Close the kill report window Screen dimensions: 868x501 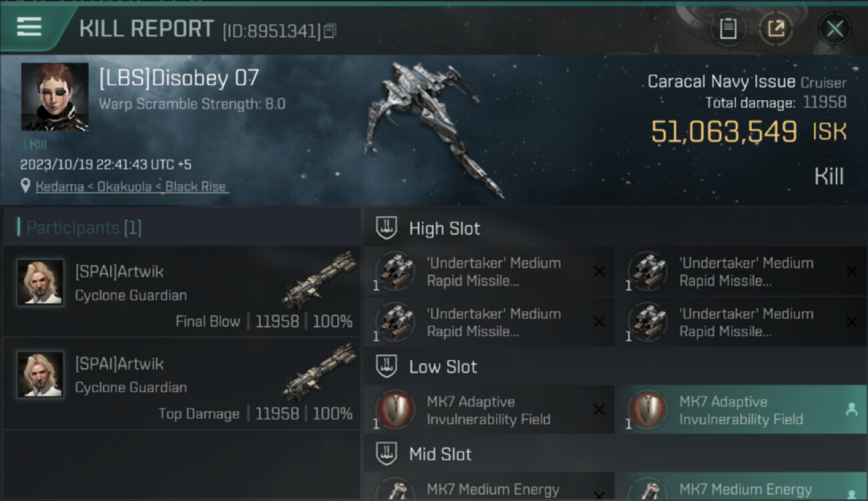835,29
